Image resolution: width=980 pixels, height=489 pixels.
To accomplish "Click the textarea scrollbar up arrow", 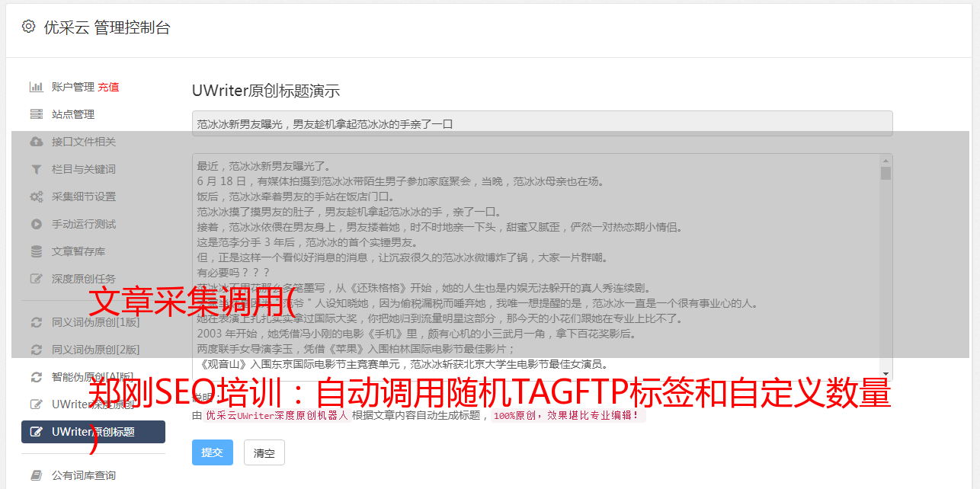I will pos(886,161).
